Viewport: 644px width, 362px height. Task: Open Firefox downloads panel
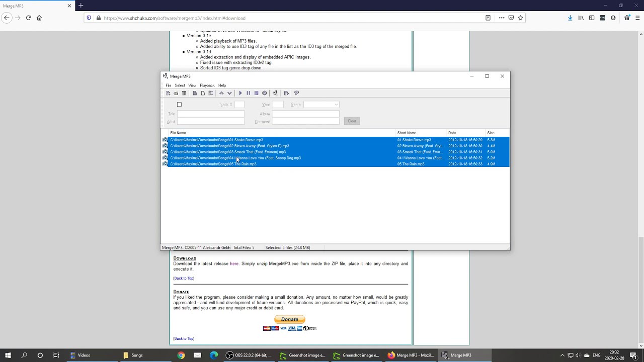570,18
